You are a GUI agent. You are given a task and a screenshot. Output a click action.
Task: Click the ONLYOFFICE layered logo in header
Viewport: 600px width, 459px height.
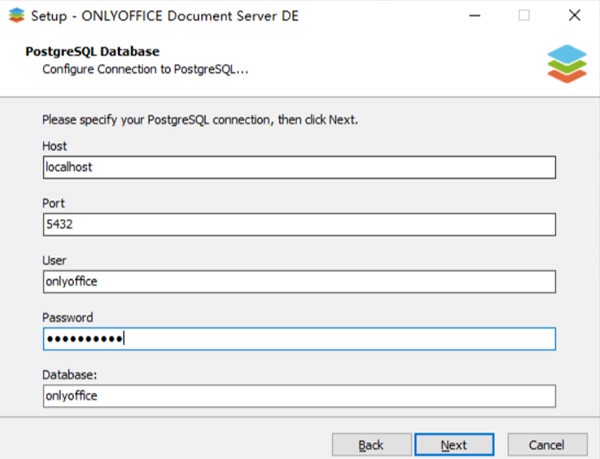(x=567, y=63)
